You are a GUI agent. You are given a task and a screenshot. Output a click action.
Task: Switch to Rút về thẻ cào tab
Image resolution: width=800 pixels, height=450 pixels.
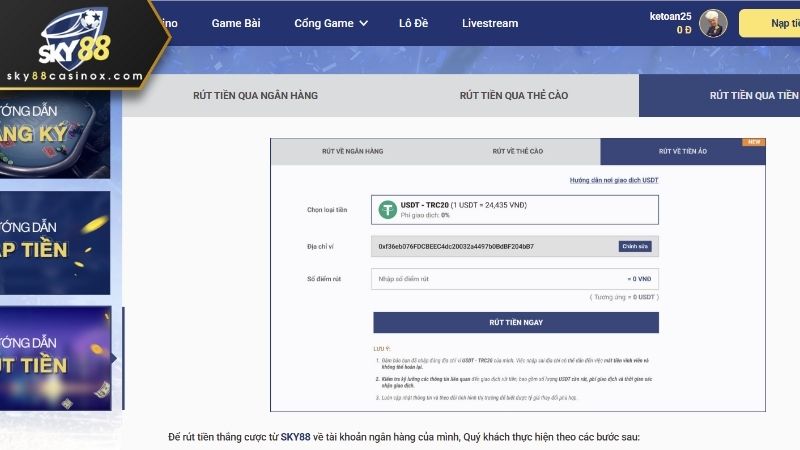coord(517,152)
